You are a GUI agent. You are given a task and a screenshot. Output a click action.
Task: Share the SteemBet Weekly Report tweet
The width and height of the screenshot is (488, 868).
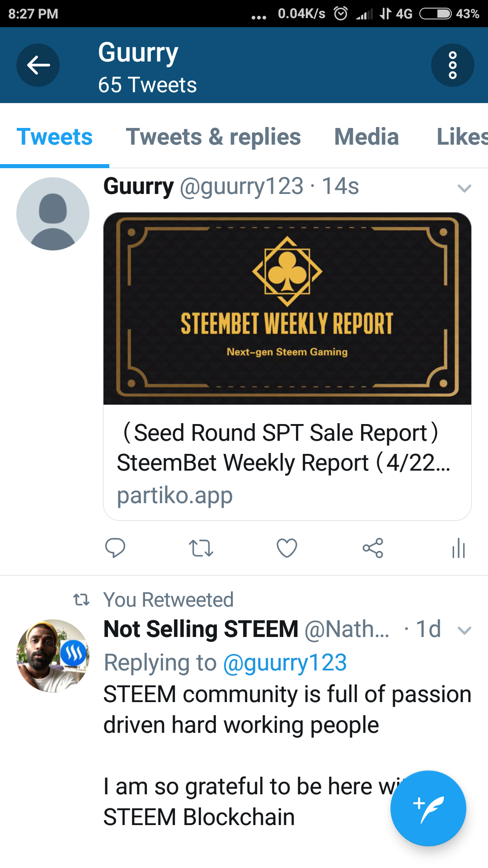(373, 548)
